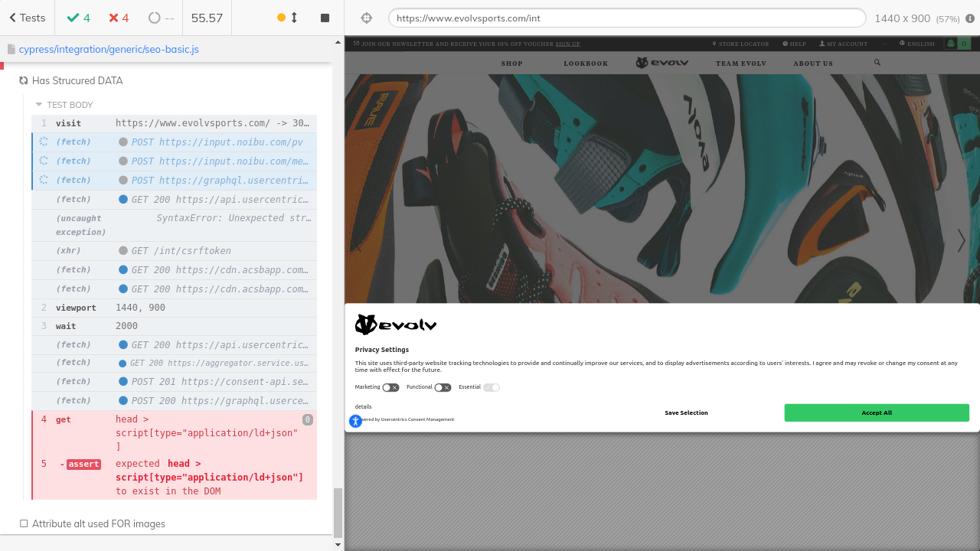The image size is (980, 551).
Task: Open the English language selector
Action: click(917, 44)
